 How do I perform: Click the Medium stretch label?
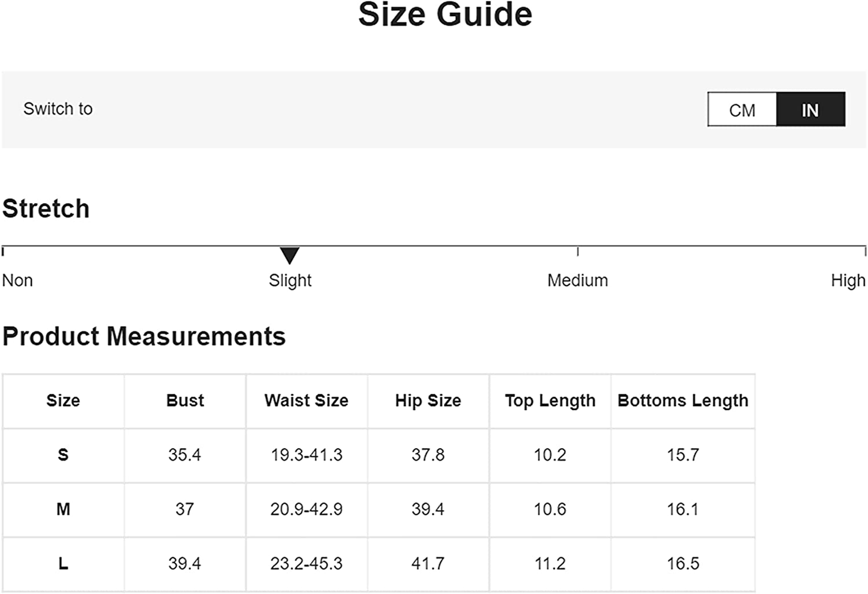(577, 280)
